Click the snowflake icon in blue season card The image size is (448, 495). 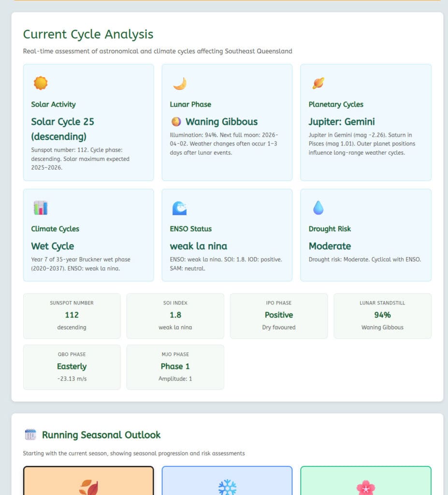click(227, 487)
